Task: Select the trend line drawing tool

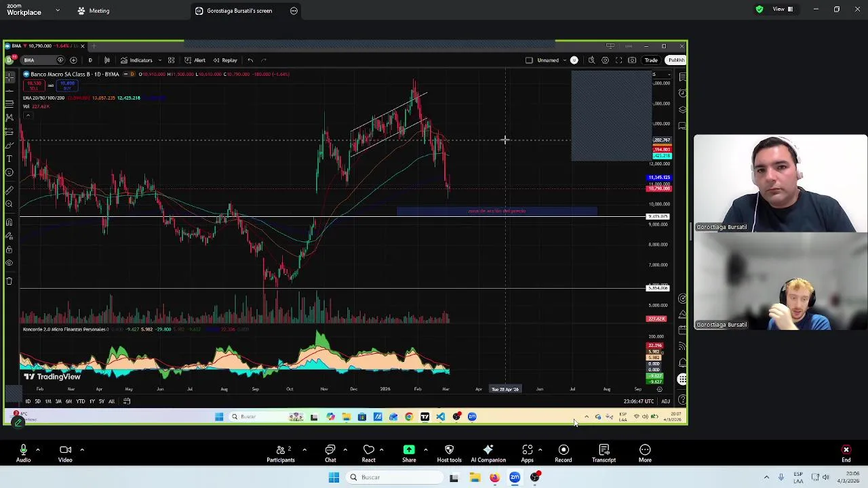Action: pos(9,91)
